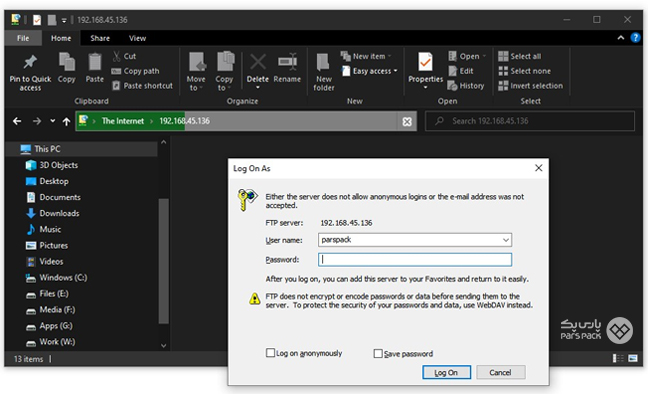This screenshot has height=394, width=648.
Task: Click Paste shortcut command
Action: pyautogui.click(x=143, y=86)
